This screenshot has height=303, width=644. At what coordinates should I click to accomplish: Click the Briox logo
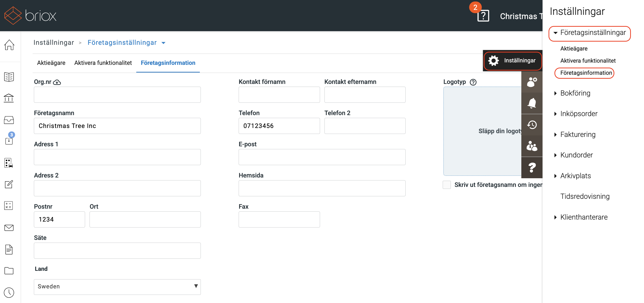(x=30, y=16)
